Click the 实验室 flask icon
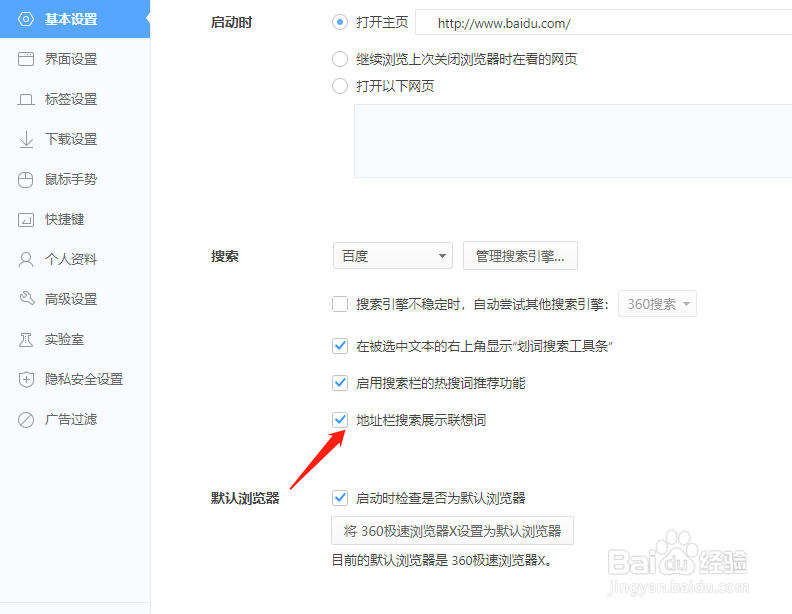 [x=26, y=340]
